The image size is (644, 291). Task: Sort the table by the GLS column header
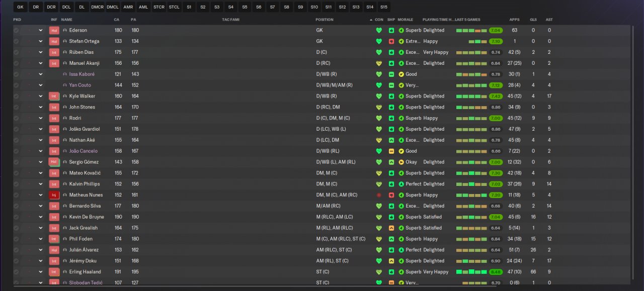[533, 20]
